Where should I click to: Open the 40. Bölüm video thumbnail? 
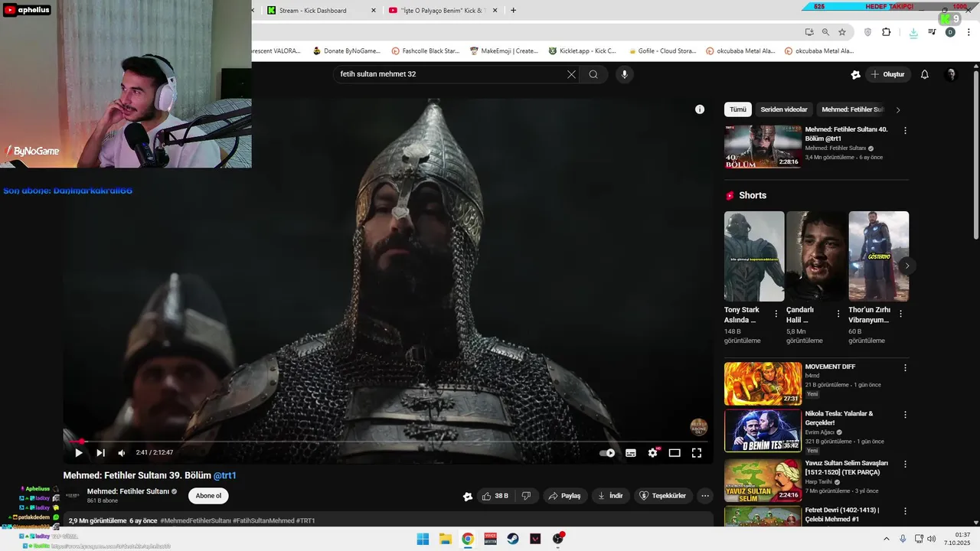click(763, 146)
